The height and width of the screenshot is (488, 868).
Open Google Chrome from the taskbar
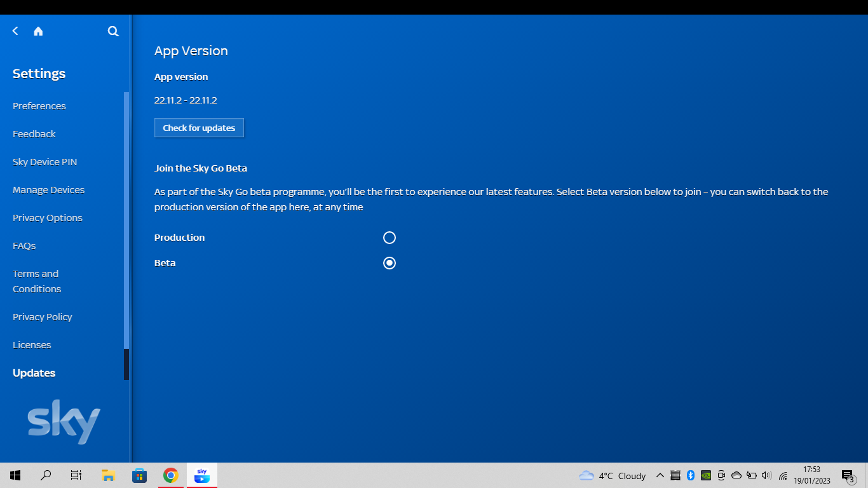coord(170,475)
